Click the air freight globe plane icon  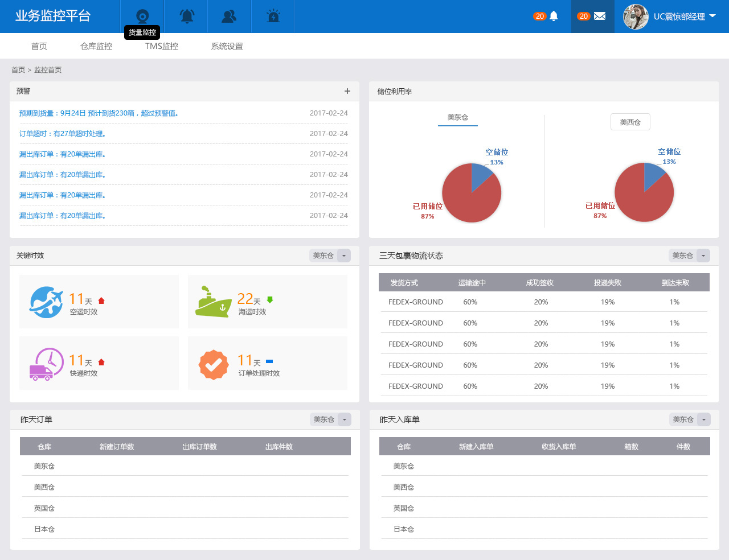point(46,302)
